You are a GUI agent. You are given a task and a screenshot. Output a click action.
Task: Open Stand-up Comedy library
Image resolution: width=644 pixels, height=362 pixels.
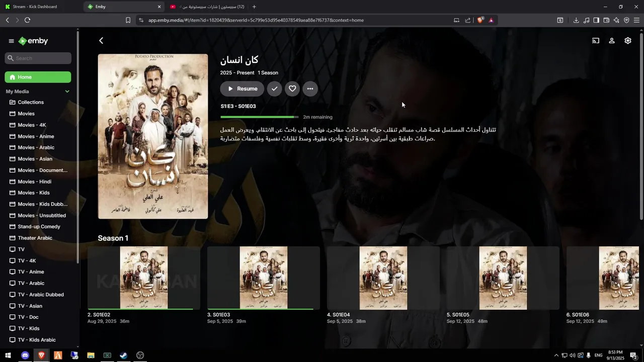click(38, 227)
